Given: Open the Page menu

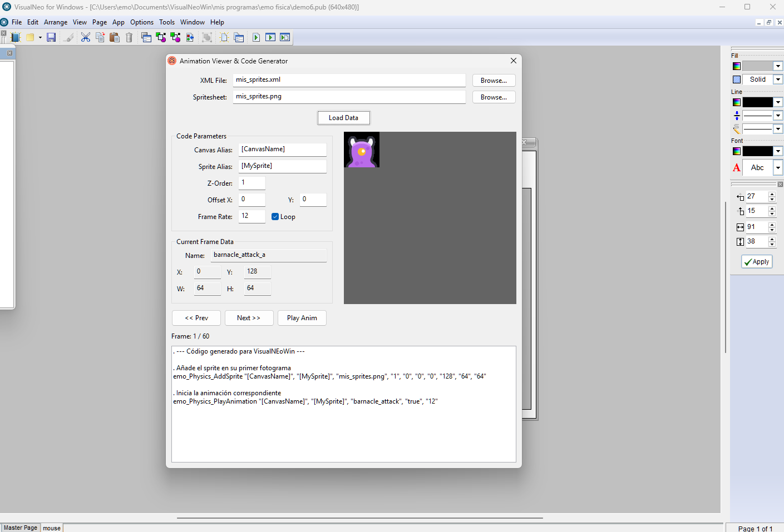Looking at the screenshot, I should pos(100,22).
